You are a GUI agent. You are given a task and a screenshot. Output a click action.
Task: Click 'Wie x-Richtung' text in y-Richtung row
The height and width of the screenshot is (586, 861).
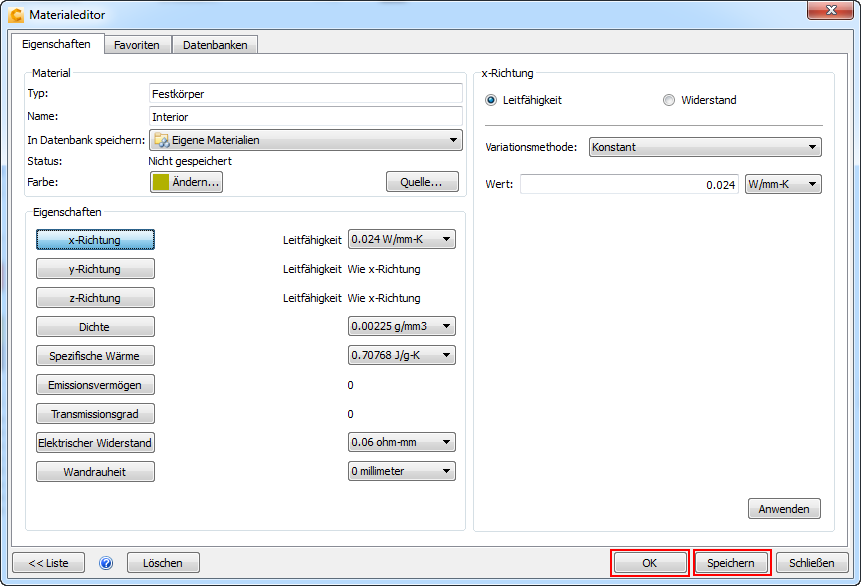384,269
